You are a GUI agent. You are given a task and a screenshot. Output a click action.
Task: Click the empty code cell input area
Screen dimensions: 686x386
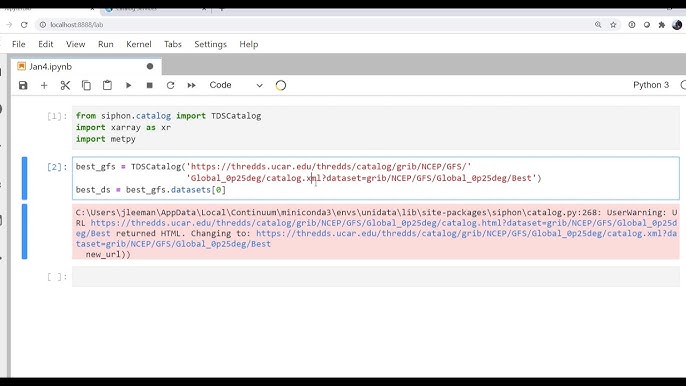coord(375,277)
